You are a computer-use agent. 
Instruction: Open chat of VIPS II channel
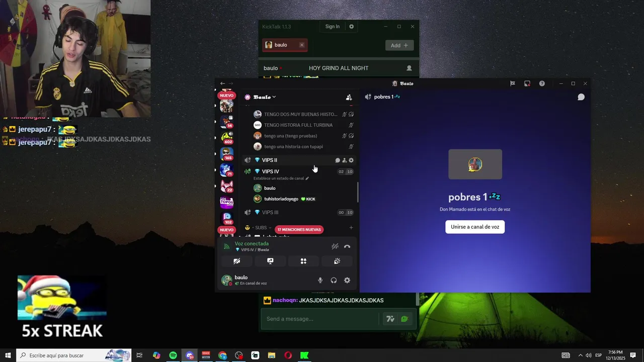tap(338, 160)
